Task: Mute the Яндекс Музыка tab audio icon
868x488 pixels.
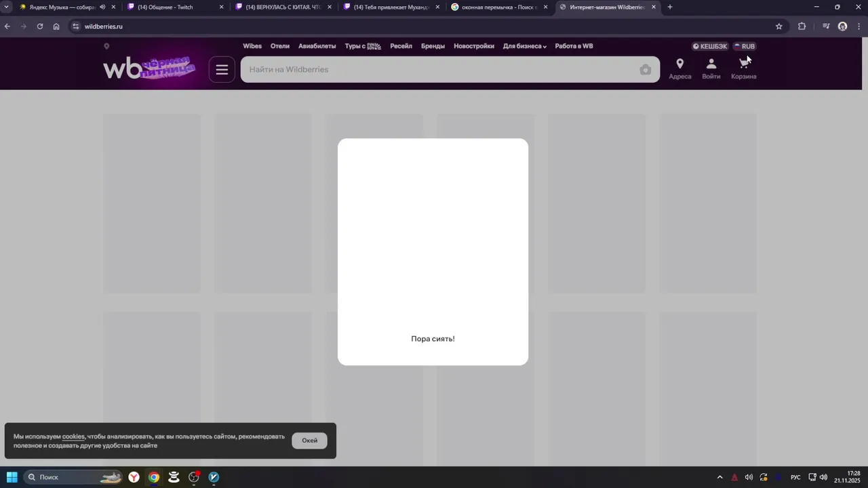Action: click(102, 7)
